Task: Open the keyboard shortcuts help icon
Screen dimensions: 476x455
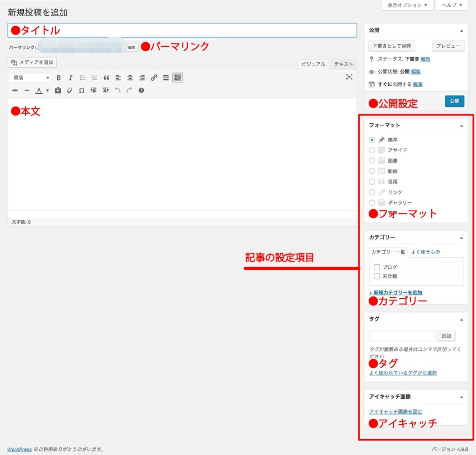Action: click(x=141, y=90)
